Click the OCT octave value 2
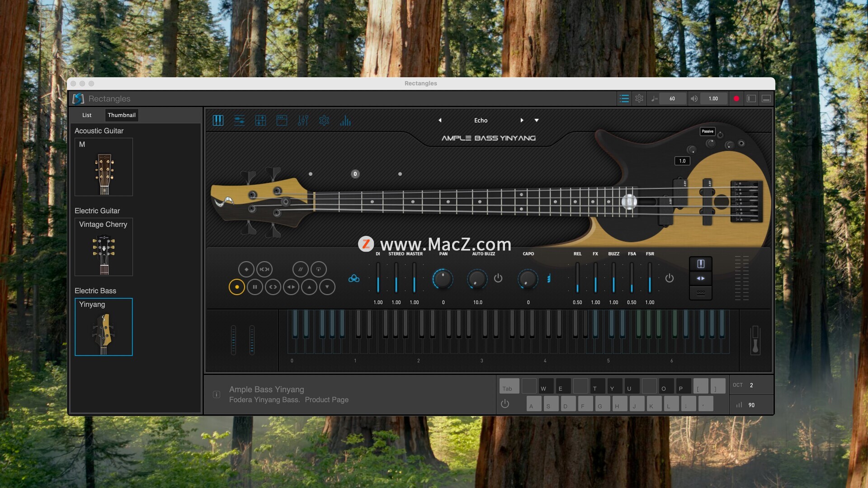The width and height of the screenshot is (868, 488). 751,385
